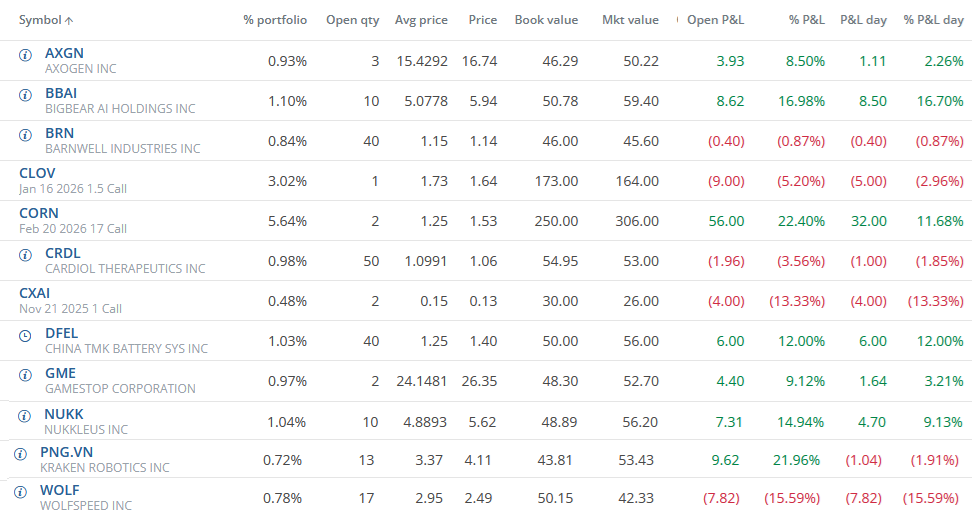Select CRDL open qty 50
This screenshot has height=516, width=975.
(x=371, y=262)
